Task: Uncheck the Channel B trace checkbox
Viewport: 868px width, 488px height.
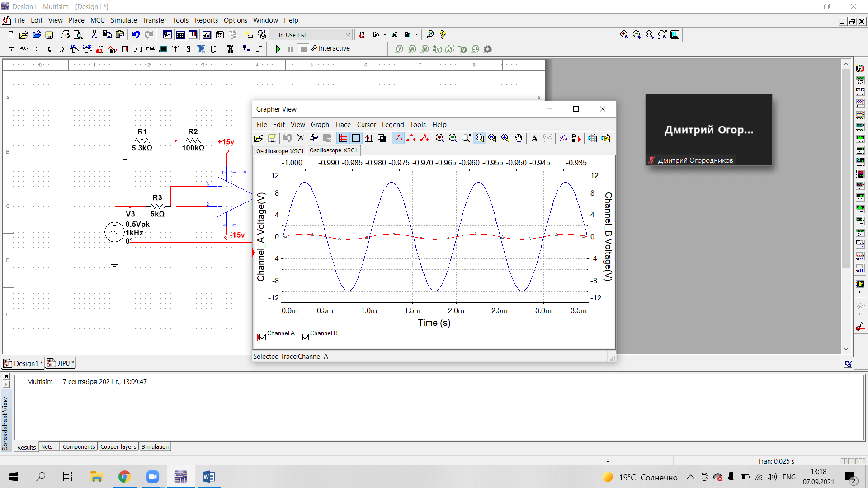Action: pos(306,337)
